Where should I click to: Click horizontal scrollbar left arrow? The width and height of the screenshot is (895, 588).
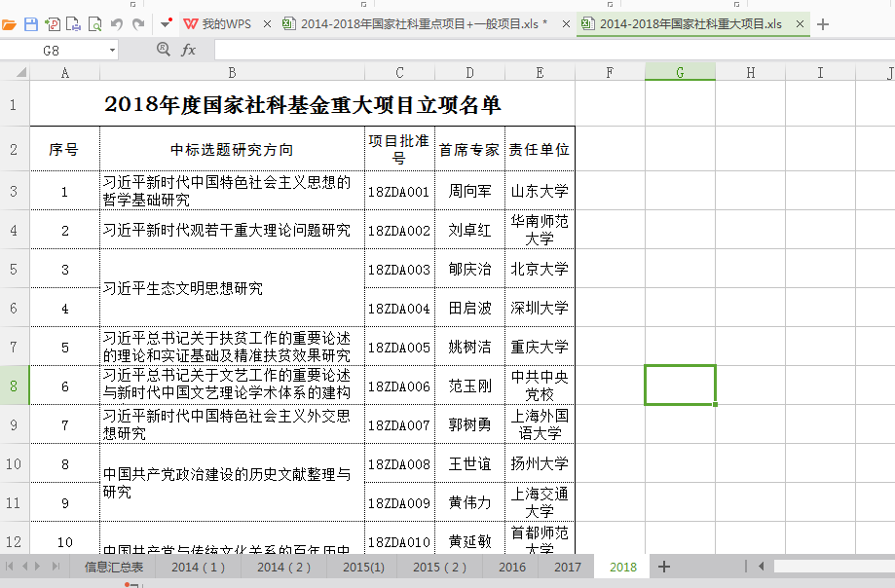click(761, 567)
